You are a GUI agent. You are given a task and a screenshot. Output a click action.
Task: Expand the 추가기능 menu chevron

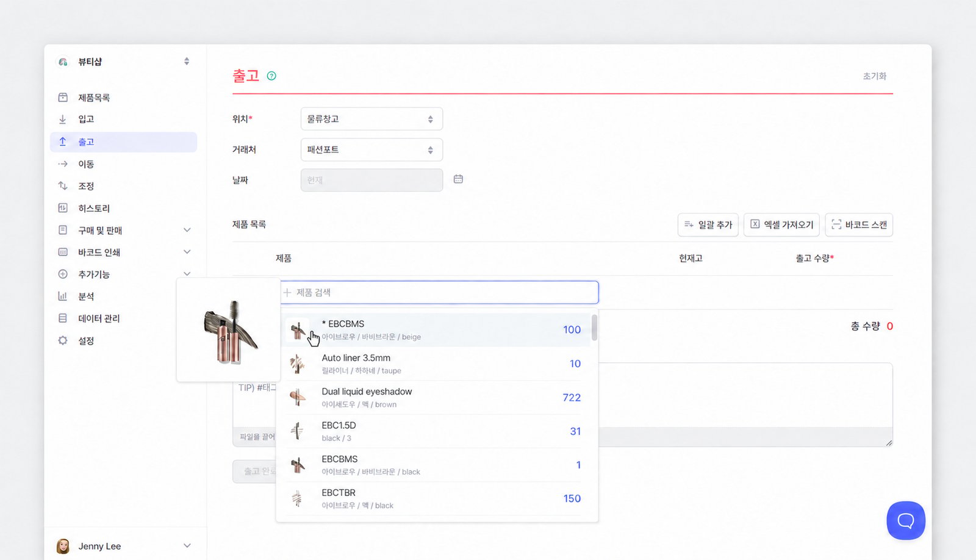point(187,274)
